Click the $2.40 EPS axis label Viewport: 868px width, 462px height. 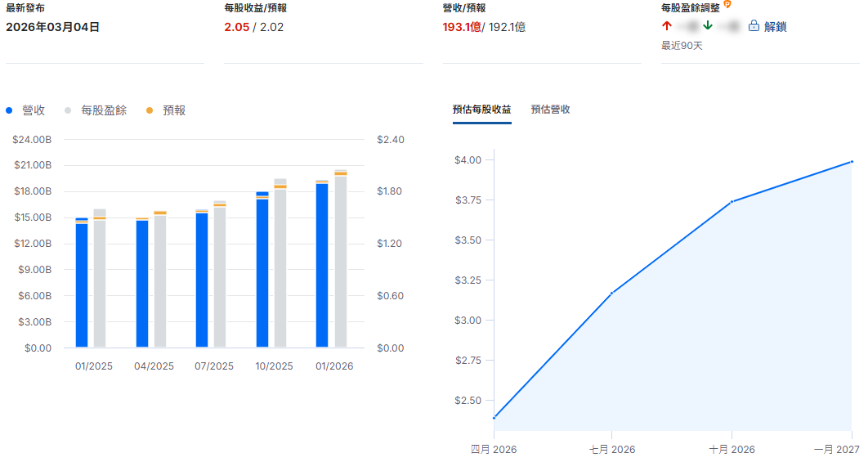[x=390, y=140]
